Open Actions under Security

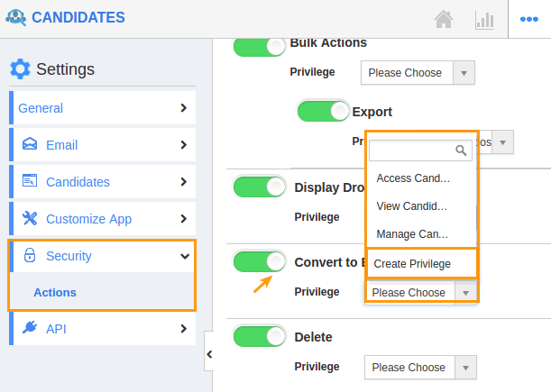tap(55, 292)
